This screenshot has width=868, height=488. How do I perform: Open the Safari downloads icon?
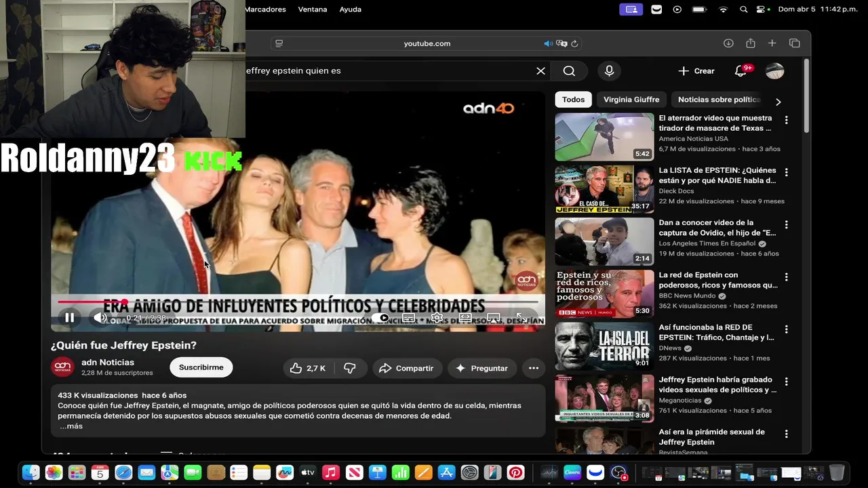[728, 43]
